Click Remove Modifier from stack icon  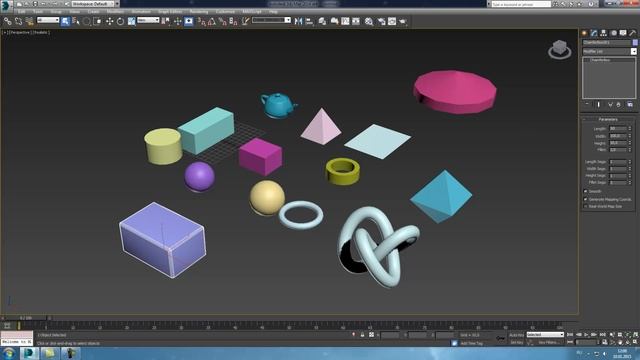[x=619, y=105]
